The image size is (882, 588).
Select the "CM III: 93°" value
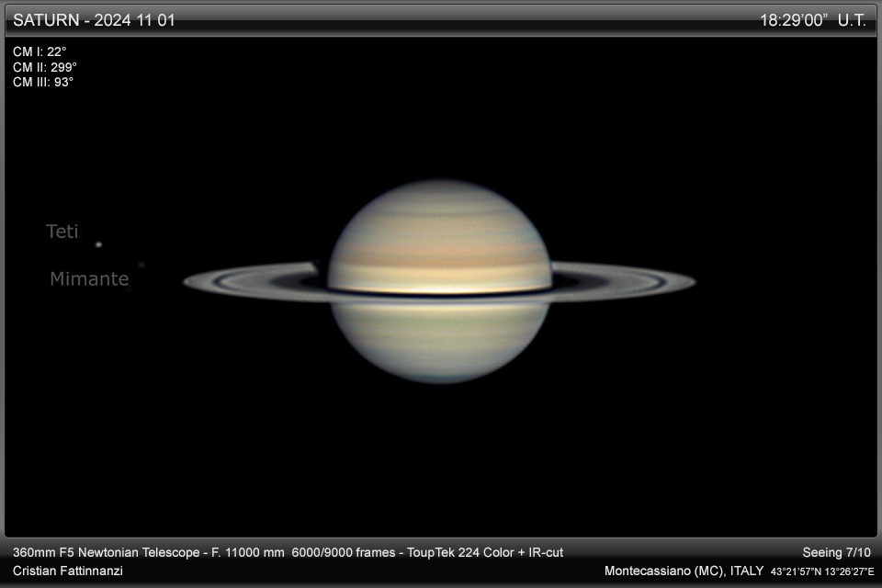click(43, 82)
